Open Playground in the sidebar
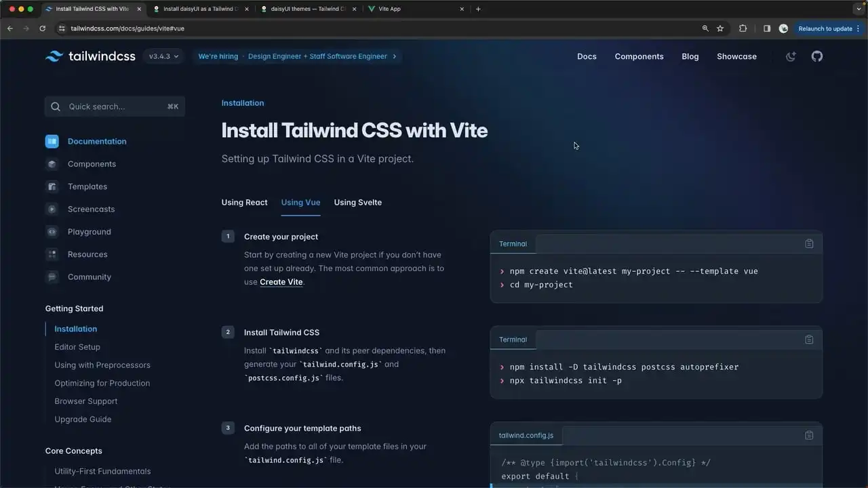Viewport: 868px width, 488px height. (x=90, y=232)
